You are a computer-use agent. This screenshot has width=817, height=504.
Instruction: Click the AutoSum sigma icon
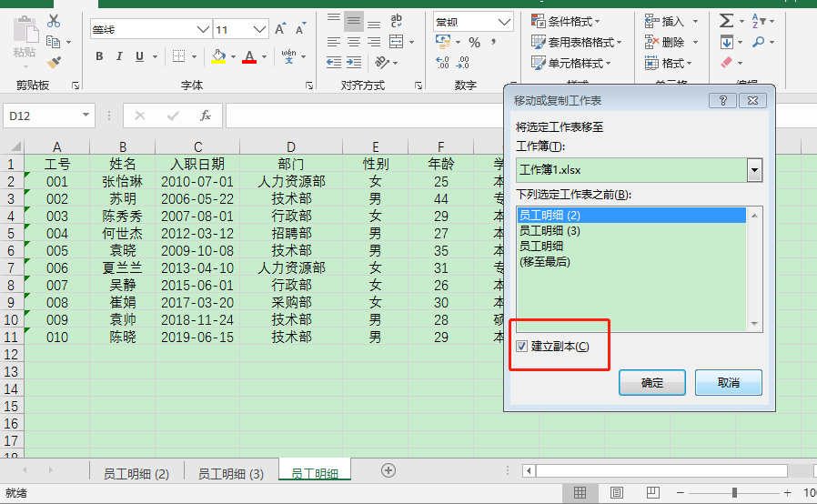click(x=726, y=21)
